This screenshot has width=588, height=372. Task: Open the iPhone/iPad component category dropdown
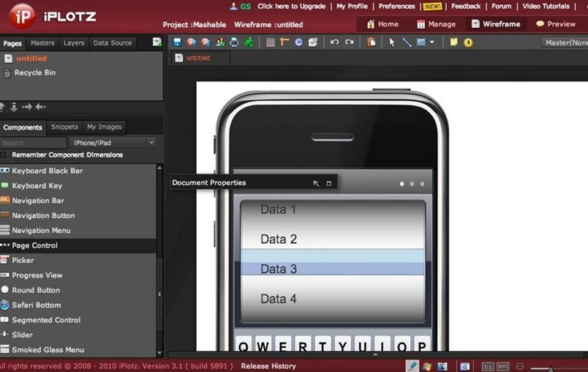(113, 143)
